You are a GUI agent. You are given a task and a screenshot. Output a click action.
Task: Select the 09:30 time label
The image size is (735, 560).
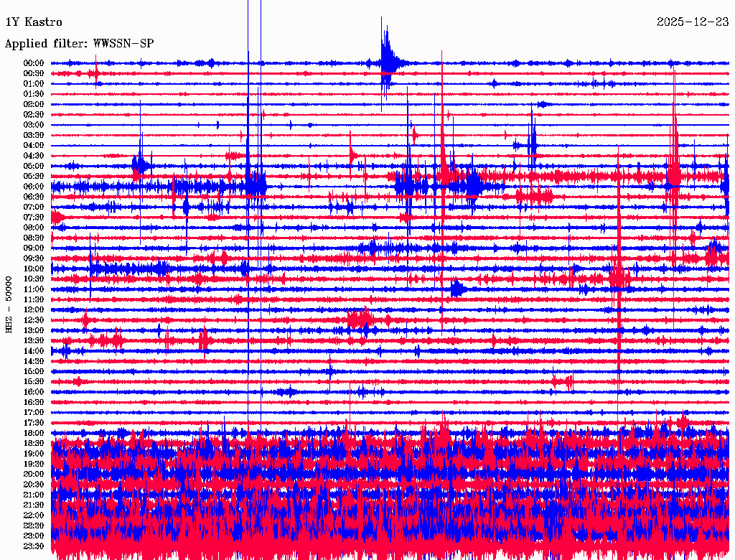[x=34, y=258]
